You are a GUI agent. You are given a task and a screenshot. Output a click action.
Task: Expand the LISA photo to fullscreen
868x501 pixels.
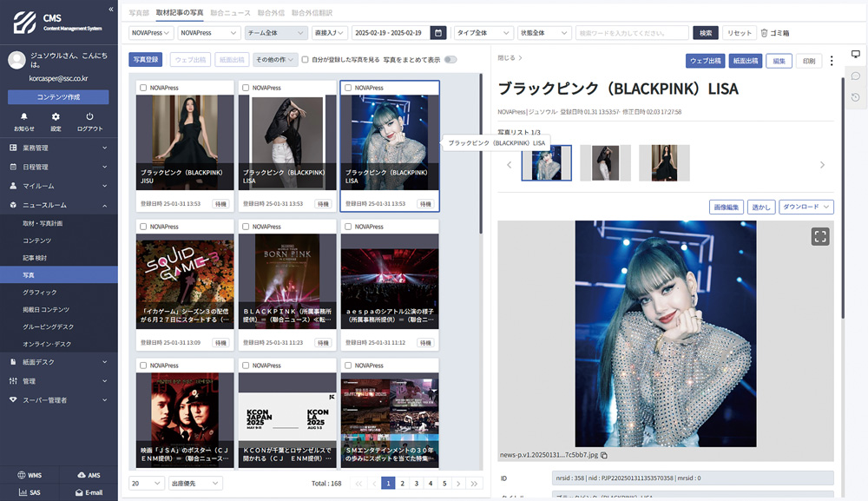(820, 236)
